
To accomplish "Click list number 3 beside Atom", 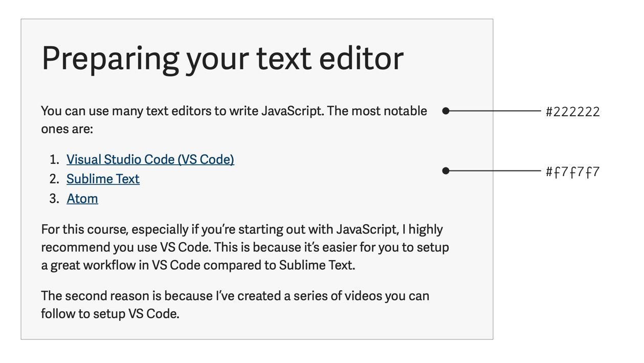I will (x=54, y=199).
